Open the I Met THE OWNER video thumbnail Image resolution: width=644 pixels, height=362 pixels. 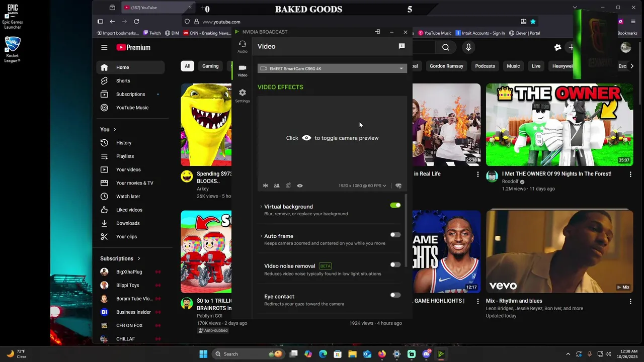559,125
